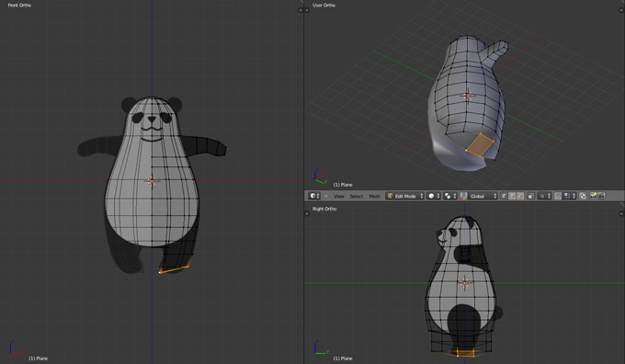625x364 pixels.
Task: Click the OpenGL render animation icon
Action: [x=601, y=196]
